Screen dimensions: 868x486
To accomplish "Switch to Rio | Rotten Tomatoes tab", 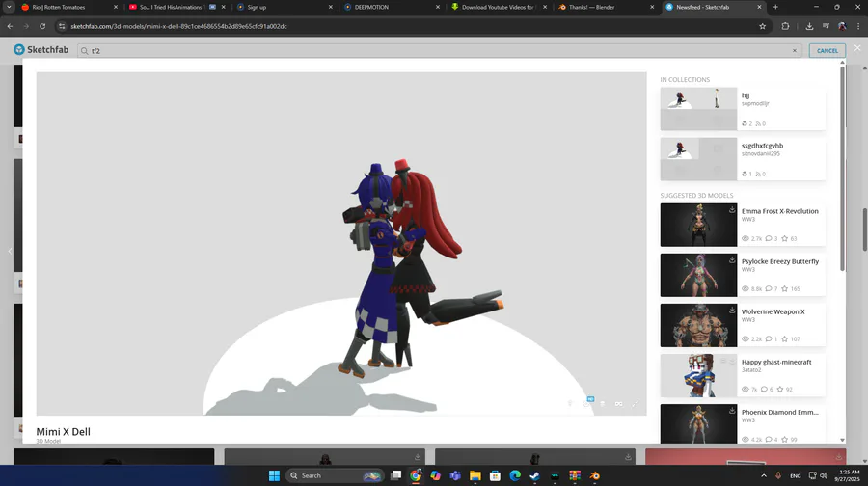I will click(69, 7).
